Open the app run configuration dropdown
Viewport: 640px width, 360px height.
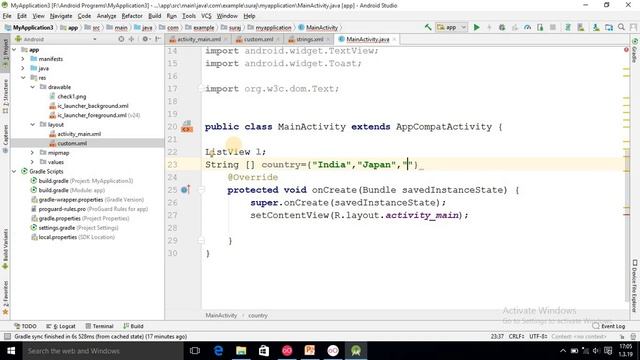pos(451,27)
